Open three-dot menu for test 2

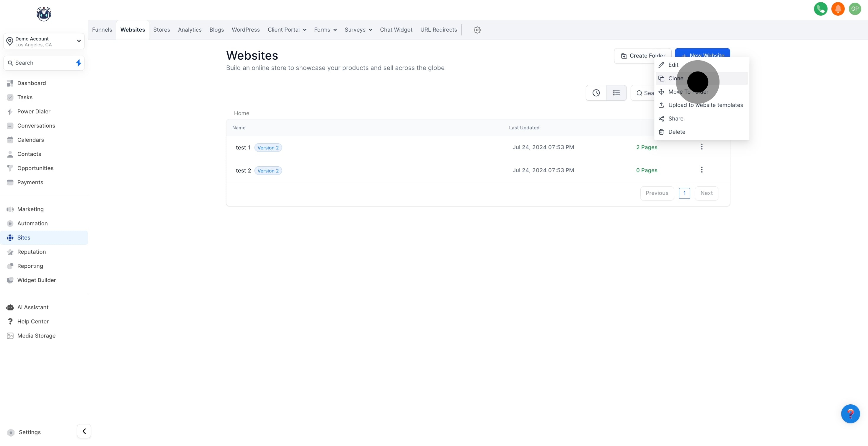701,170
